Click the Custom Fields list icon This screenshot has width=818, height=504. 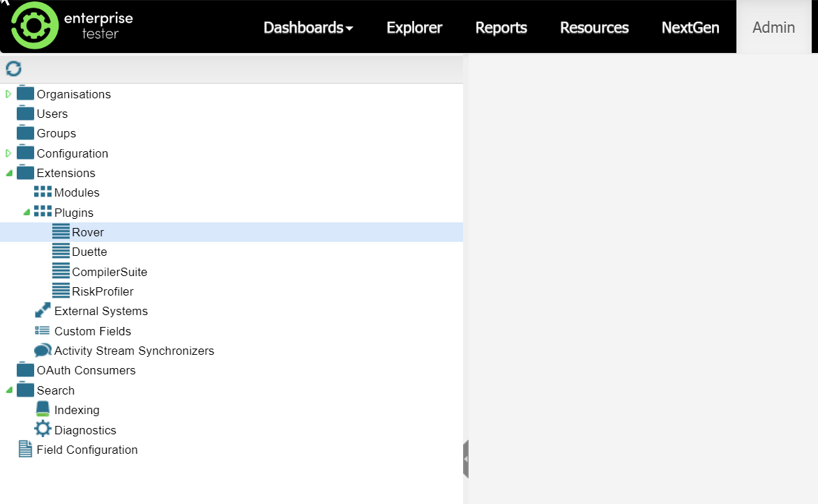[x=43, y=331]
